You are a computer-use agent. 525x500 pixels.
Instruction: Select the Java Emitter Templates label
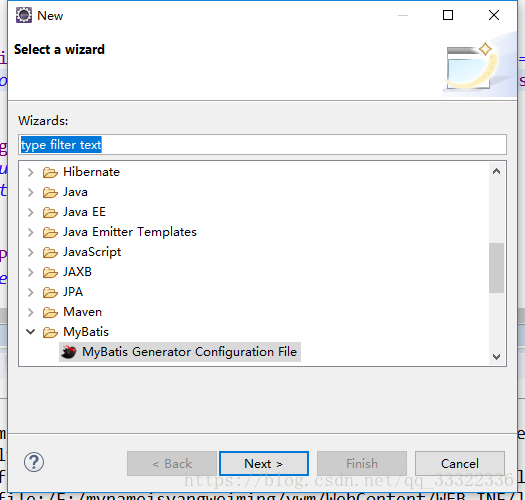coord(130,232)
